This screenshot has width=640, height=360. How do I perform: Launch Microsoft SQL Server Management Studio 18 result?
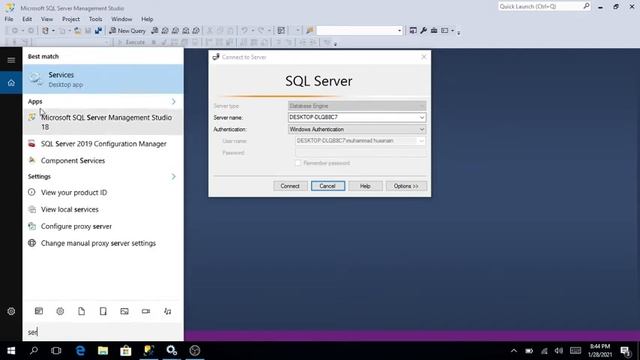[x=103, y=122]
